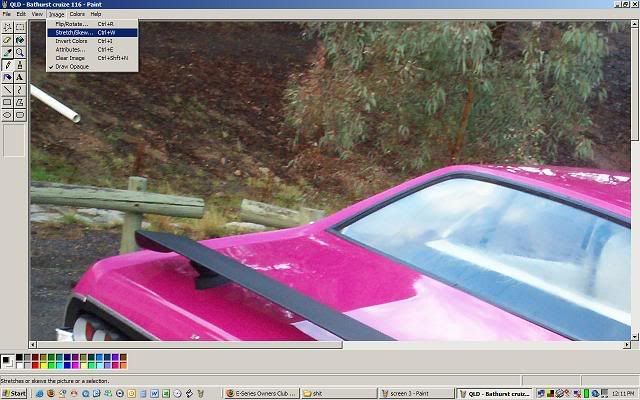Click the foreground/background color indicator box
This screenshot has height=400, width=640.
click(x=7, y=361)
